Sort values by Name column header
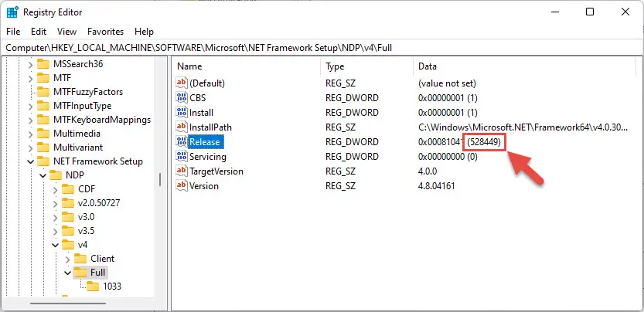Image resolution: width=644 pixels, height=312 pixels. [246, 66]
